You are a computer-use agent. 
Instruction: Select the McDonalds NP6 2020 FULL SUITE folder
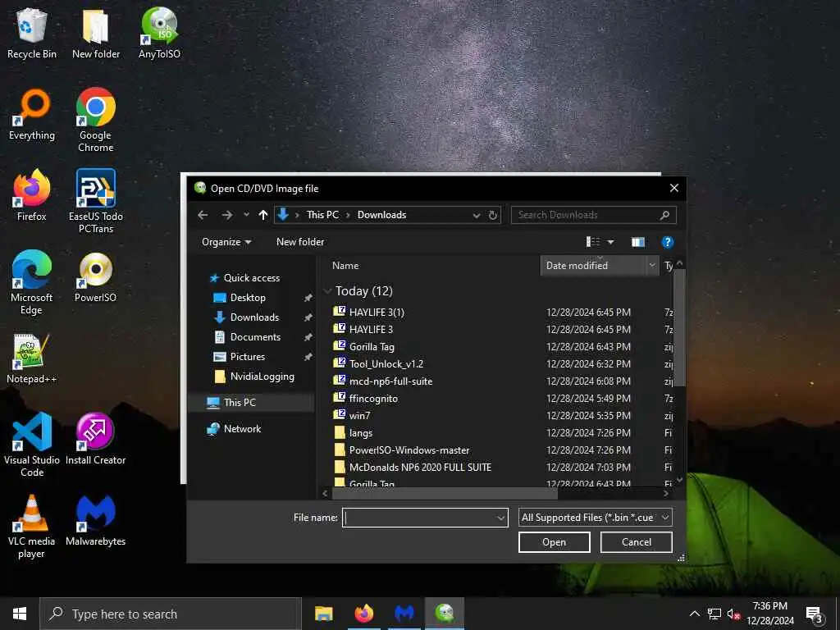420,468
